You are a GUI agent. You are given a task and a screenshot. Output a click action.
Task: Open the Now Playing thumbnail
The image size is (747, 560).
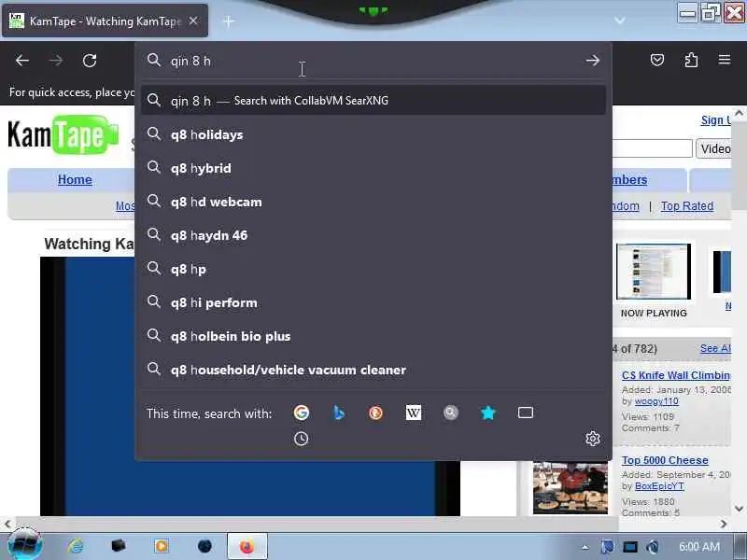point(654,272)
